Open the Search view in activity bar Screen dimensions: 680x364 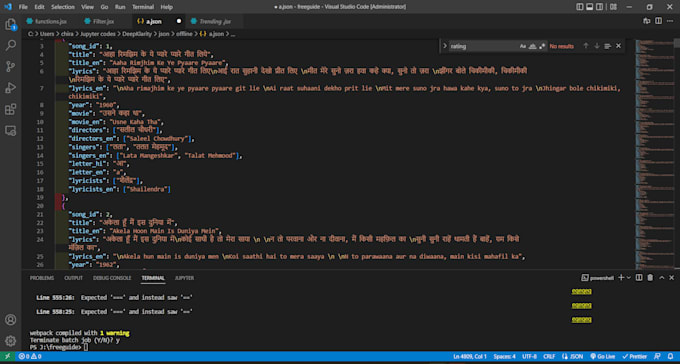(x=10, y=45)
